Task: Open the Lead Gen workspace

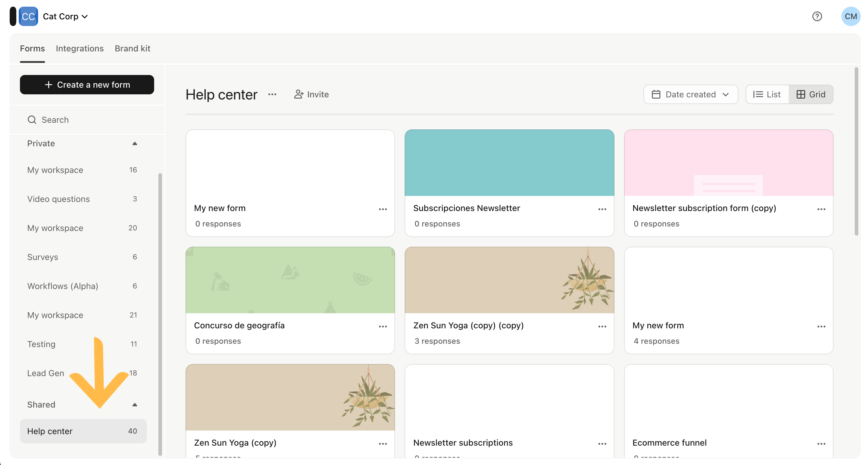Action: coord(83,373)
